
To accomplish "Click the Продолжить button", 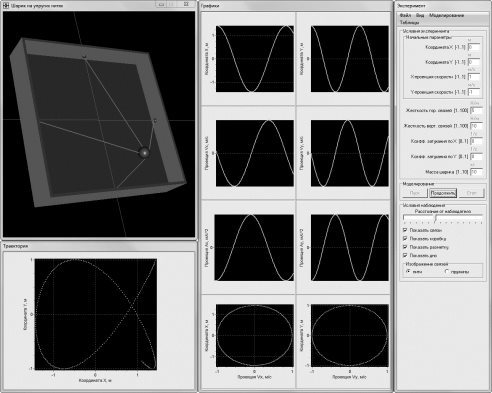I will [x=443, y=193].
